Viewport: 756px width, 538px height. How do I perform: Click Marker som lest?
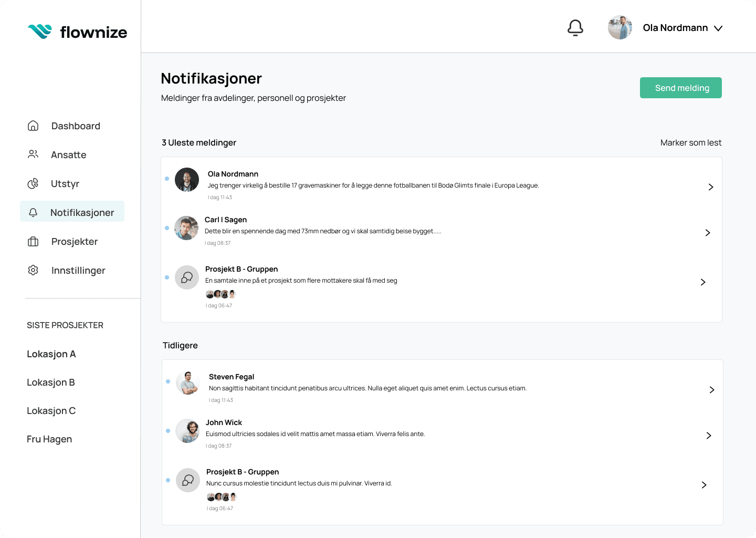pyautogui.click(x=691, y=142)
